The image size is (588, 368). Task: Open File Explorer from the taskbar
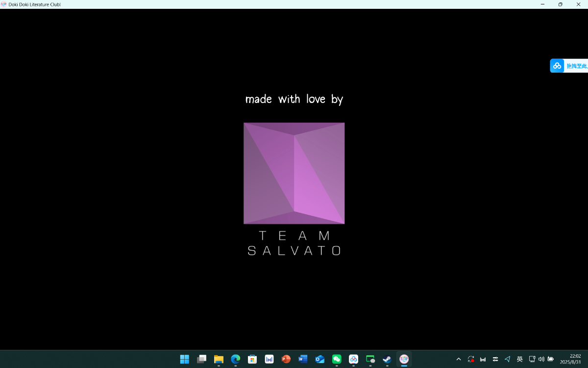tap(219, 359)
